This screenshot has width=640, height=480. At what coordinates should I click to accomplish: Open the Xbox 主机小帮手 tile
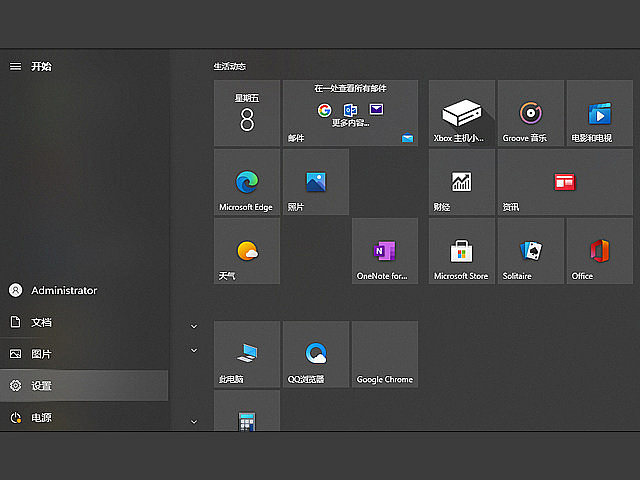point(461,113)
